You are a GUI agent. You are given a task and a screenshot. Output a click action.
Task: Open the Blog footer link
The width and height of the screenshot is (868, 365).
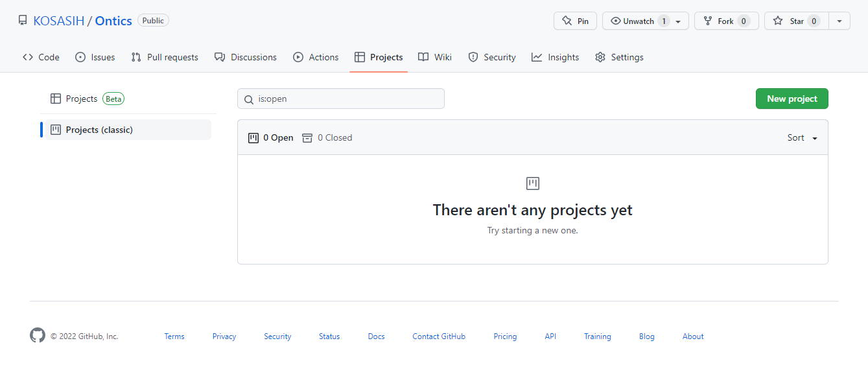tap(647, 336)
